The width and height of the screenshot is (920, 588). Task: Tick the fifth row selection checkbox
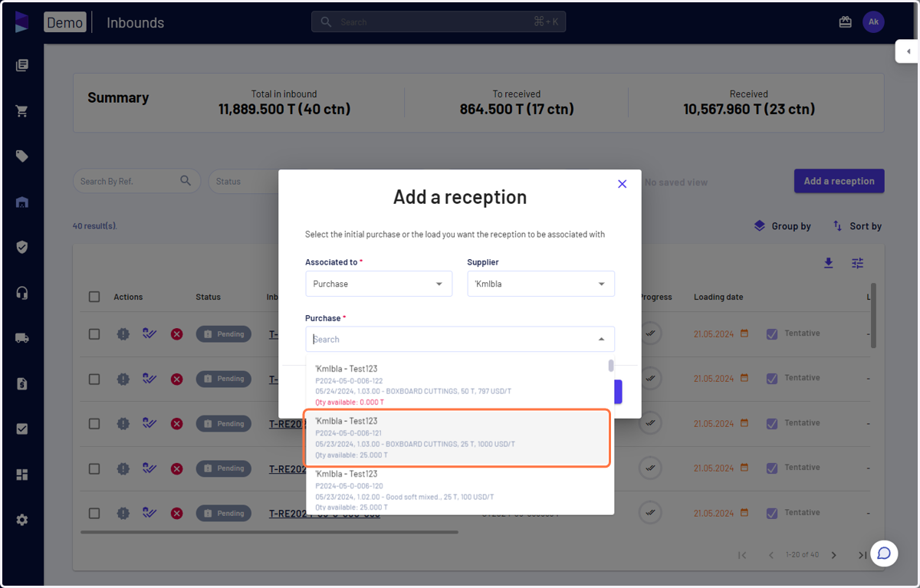pyautogui.click(x=94, y=513)
